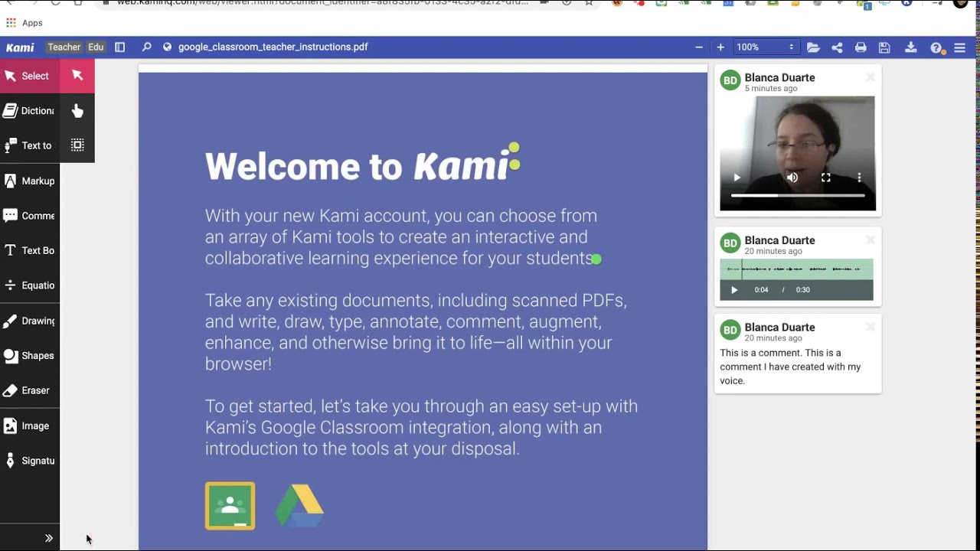Open the Kami hamburger menu
The height and width of the screenshot is (551, 980).
tap(959, 47)
